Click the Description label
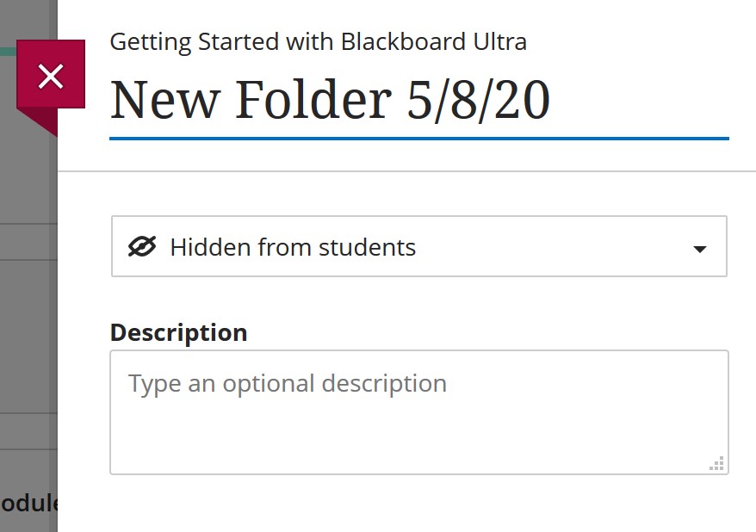This screenshot has width=756, height=532. click(177, 332)
